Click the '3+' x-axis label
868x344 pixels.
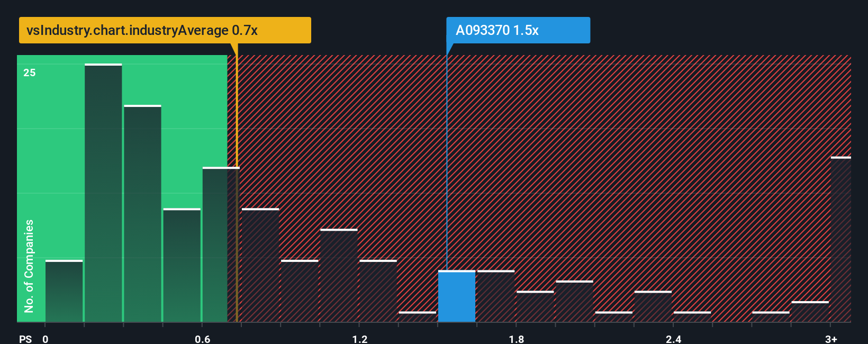point(831,339)
